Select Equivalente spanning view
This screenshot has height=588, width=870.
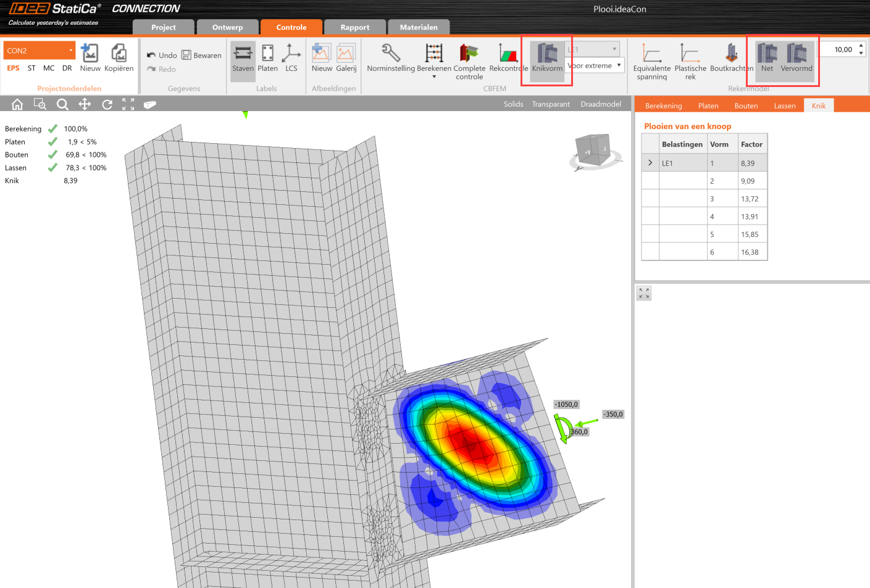pyautogui.click(x=651, y=54)
